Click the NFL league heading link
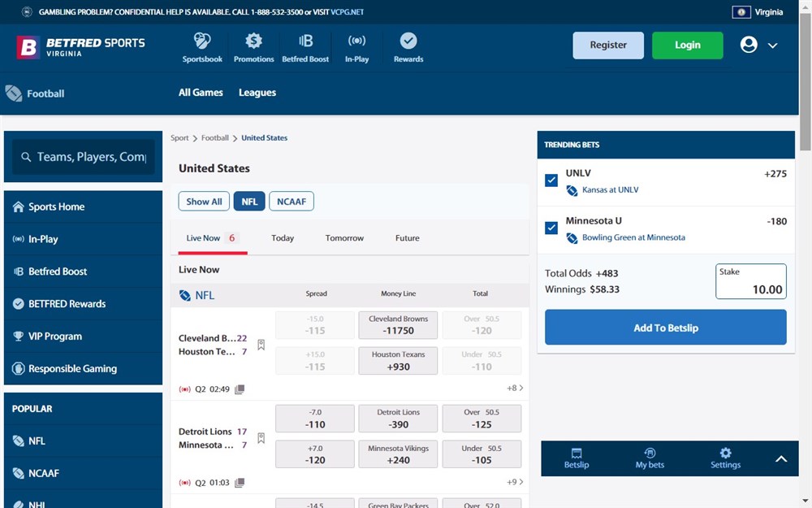Image resolution: width=812 pixels, height=508 pixels. point(205,296)
